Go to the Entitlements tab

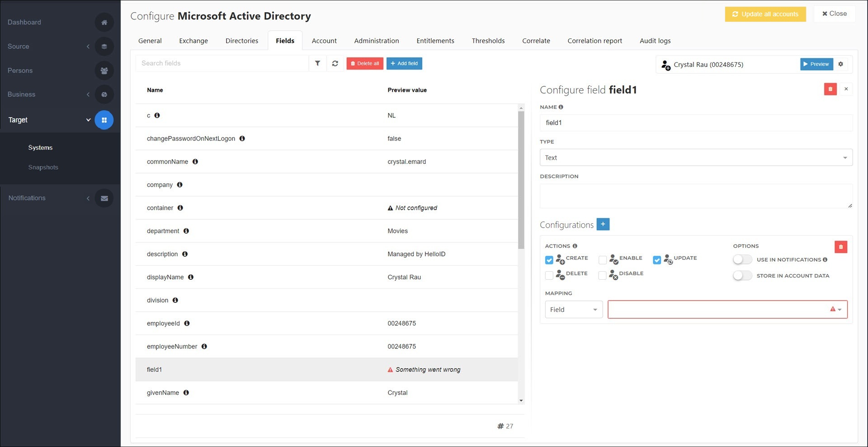click(x=435, y=41)
